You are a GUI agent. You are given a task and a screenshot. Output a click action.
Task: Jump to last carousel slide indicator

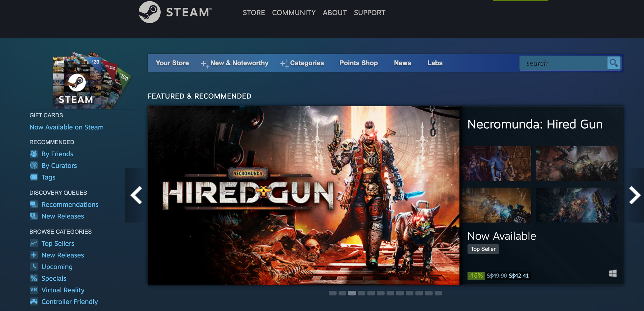[438, 293]
